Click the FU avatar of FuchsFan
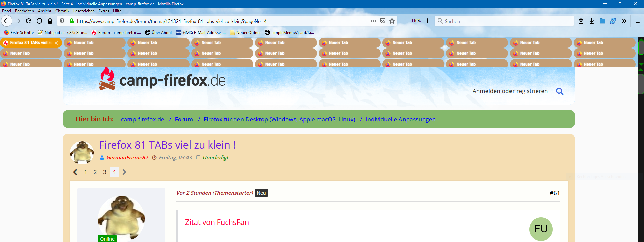The width and height of the screenshot is (644, 242). [x=541, y=229]
